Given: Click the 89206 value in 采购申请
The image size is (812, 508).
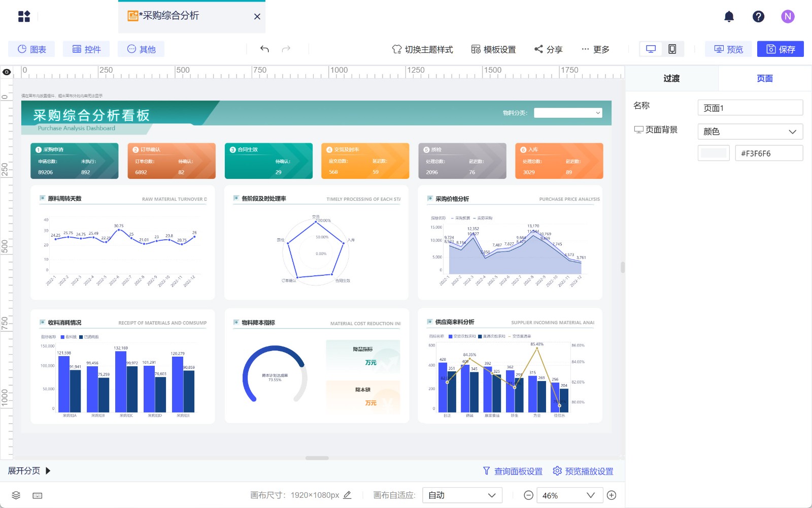Looking at the screenshot, I should [46, 172].
